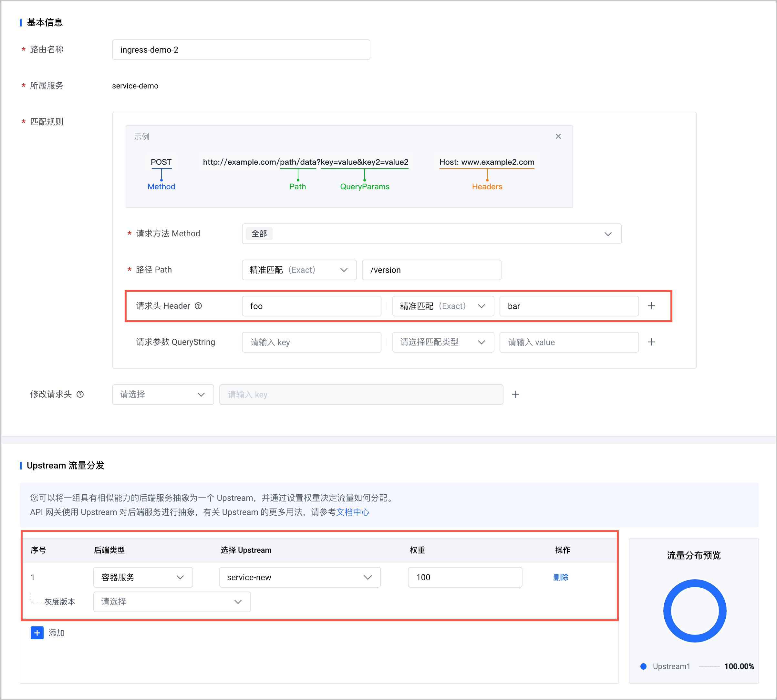This screenshot has height=700, width=777.
Task: Open the 请求方法 Method dropdown
Action: click(431, 234)
